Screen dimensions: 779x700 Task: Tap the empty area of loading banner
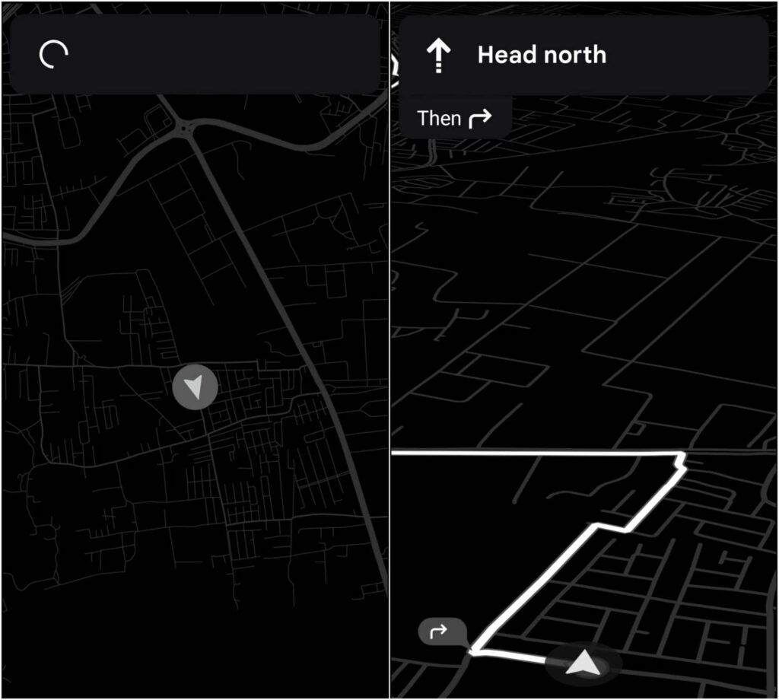pyautogui.click(x=224, y=54)
